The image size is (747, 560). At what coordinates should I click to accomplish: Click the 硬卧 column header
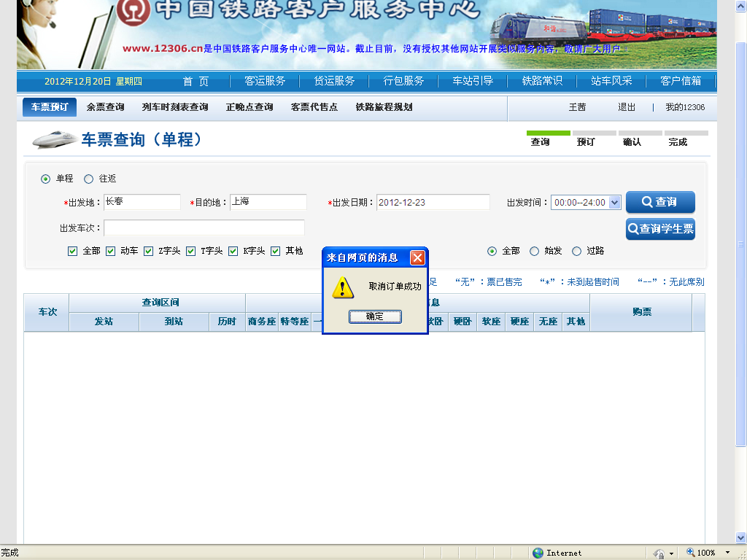[x=462, y=322]
